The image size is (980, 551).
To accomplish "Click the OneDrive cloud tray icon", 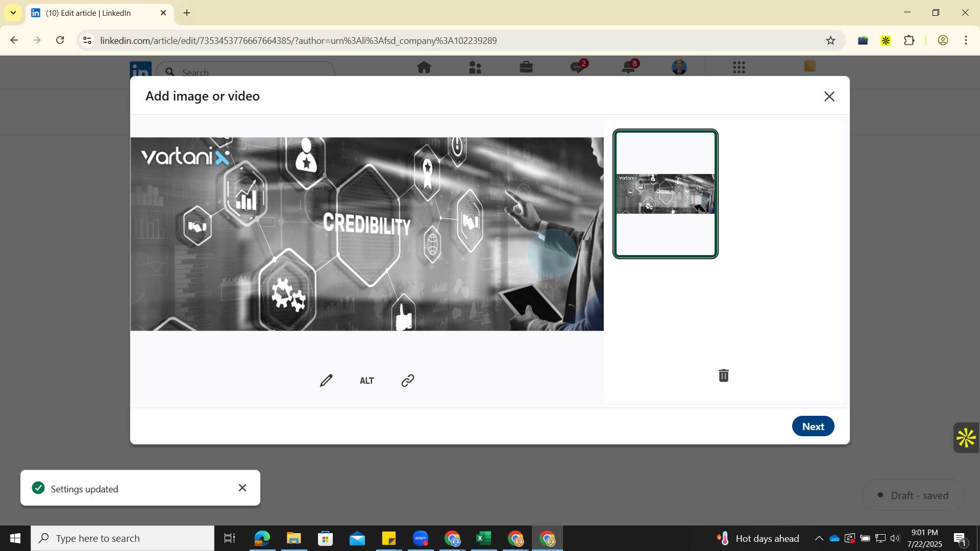I will click(x=835, y=538).
